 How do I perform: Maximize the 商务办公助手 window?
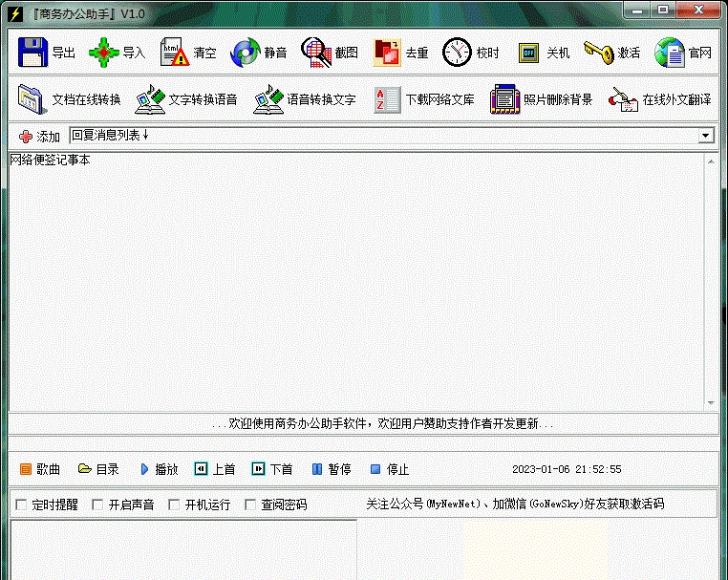pyautogui.click(x=663, y=10)
